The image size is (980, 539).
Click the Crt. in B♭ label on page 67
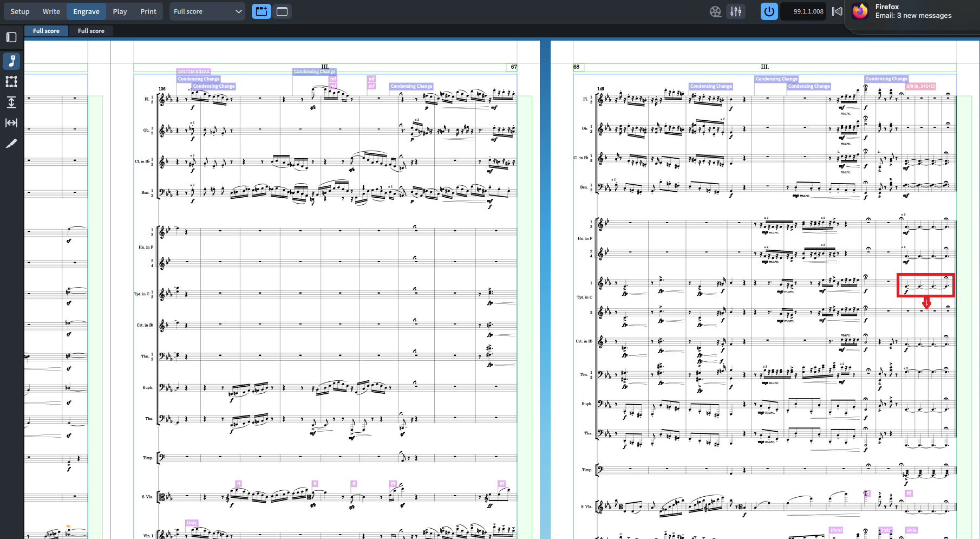(x=145, y=325)
